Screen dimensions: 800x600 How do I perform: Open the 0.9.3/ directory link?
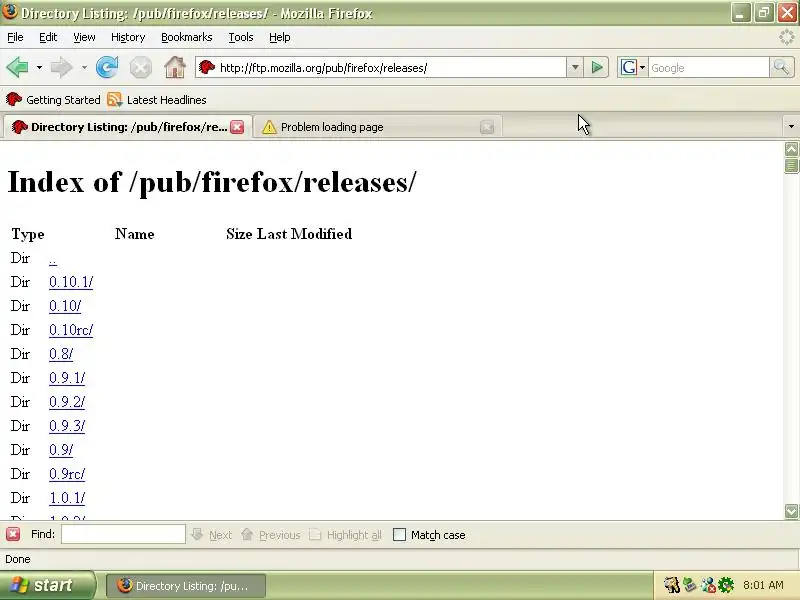point(67,426)
